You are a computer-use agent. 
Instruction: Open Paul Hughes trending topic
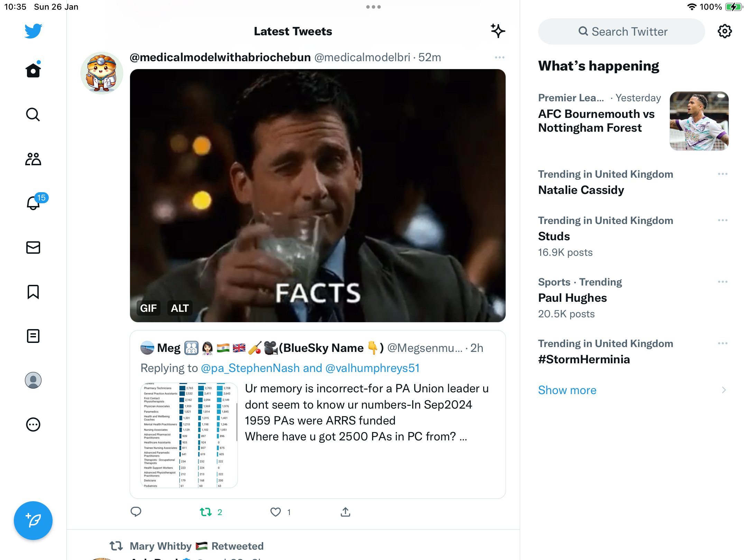point(572,298)
